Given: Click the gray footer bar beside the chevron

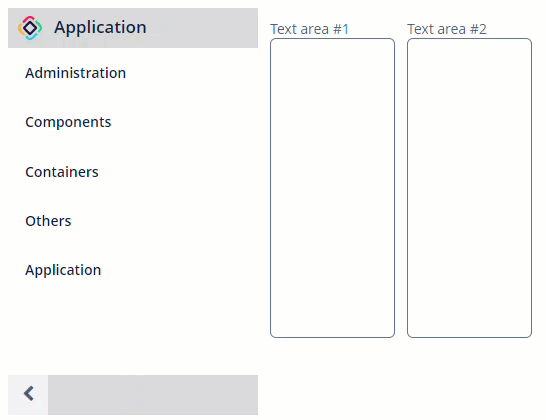Looking at the screenshot, I should 153,395.
